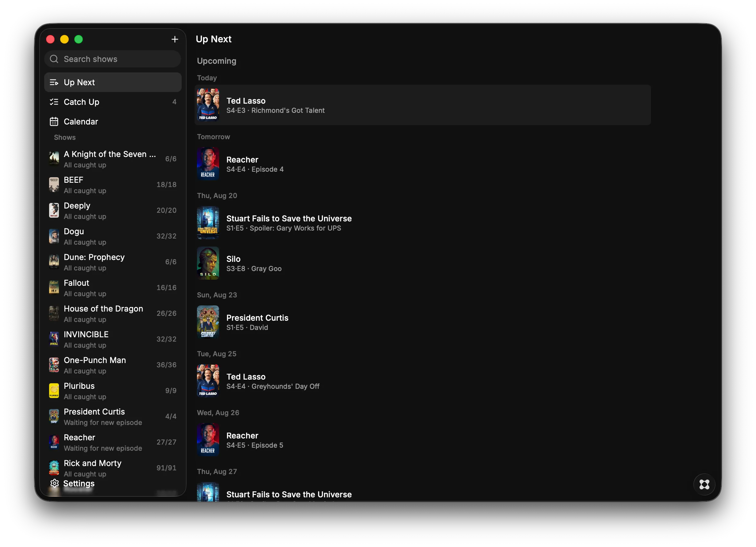Click the Up Next playlist icon
The image size is (756, 547).
[54, 82]
